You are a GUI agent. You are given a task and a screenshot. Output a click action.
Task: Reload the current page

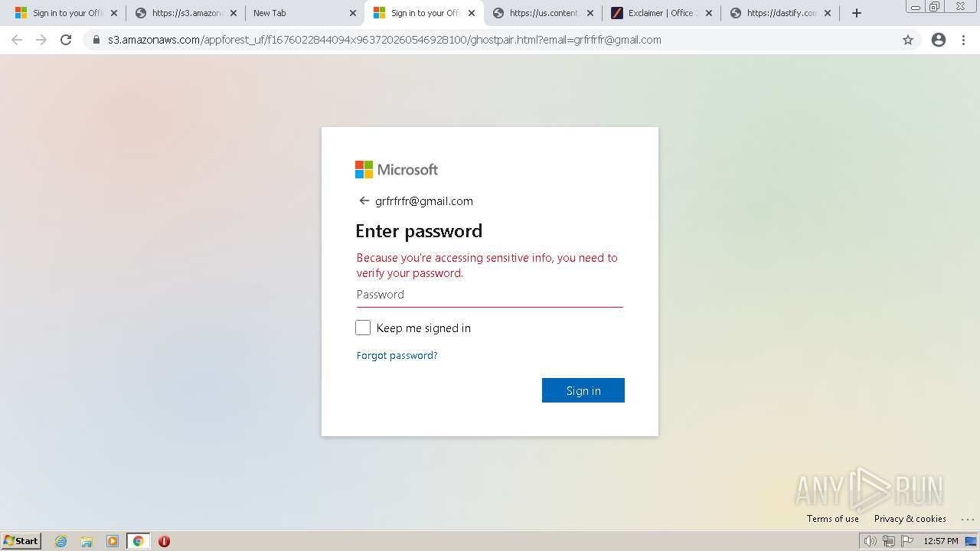tap(66, 40)
